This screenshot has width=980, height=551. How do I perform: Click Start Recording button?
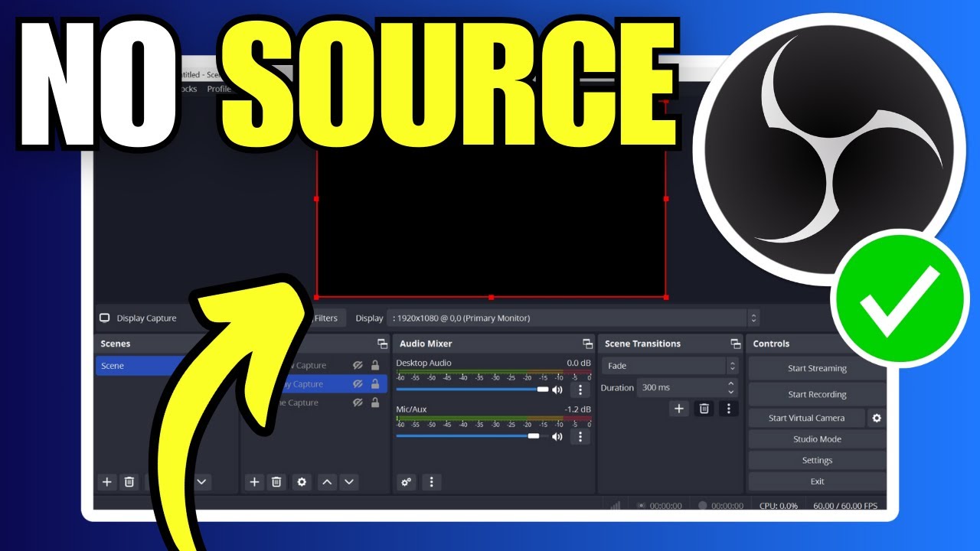click(817, 394)
